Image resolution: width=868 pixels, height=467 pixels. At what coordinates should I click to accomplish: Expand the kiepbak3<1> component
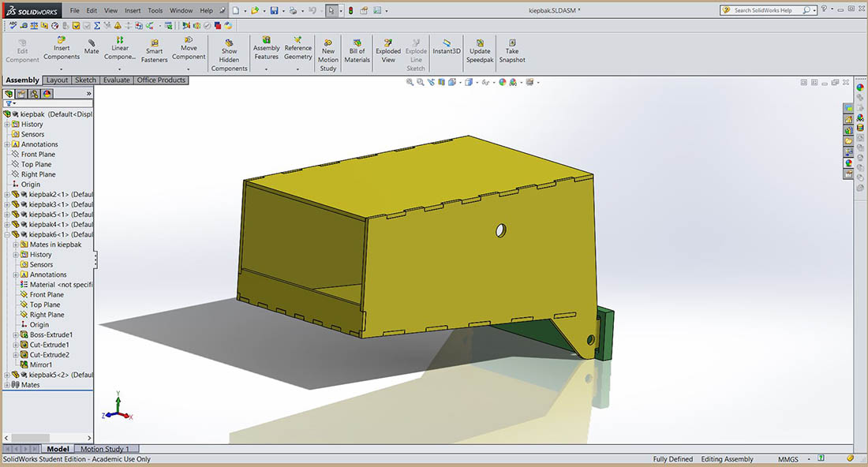click(7, 204)
